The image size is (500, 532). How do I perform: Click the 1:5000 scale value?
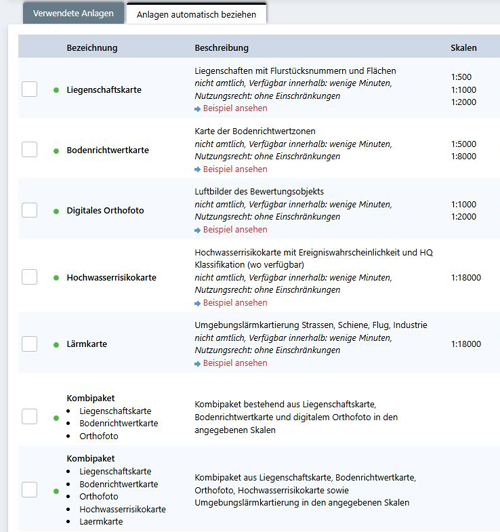pyautogui.click(x=463, y=144)
